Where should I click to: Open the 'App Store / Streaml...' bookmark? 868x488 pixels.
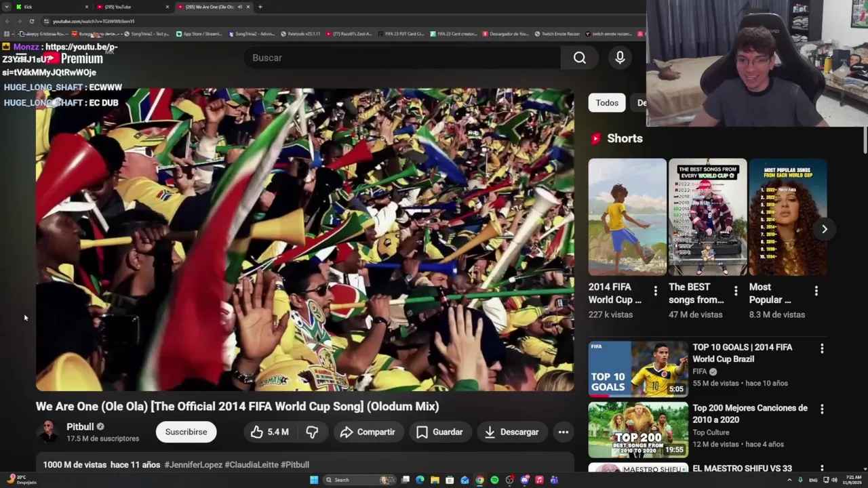tap(199, 34)
